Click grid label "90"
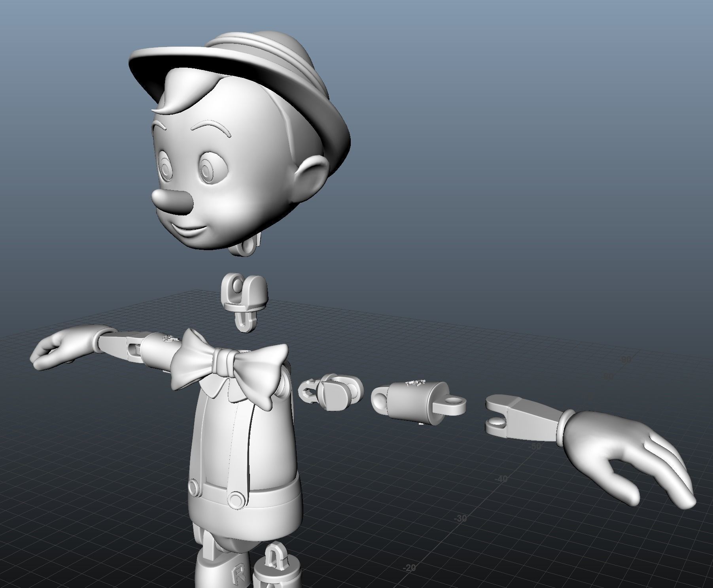 click(626, 359)
